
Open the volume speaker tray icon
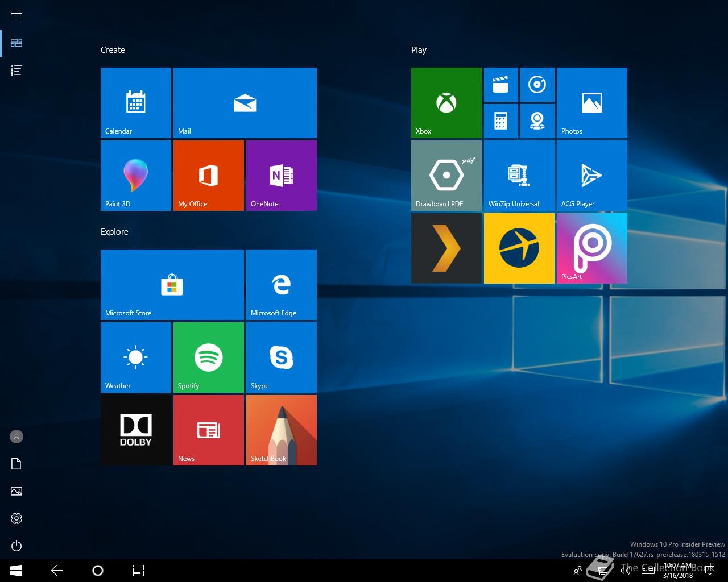624,571
